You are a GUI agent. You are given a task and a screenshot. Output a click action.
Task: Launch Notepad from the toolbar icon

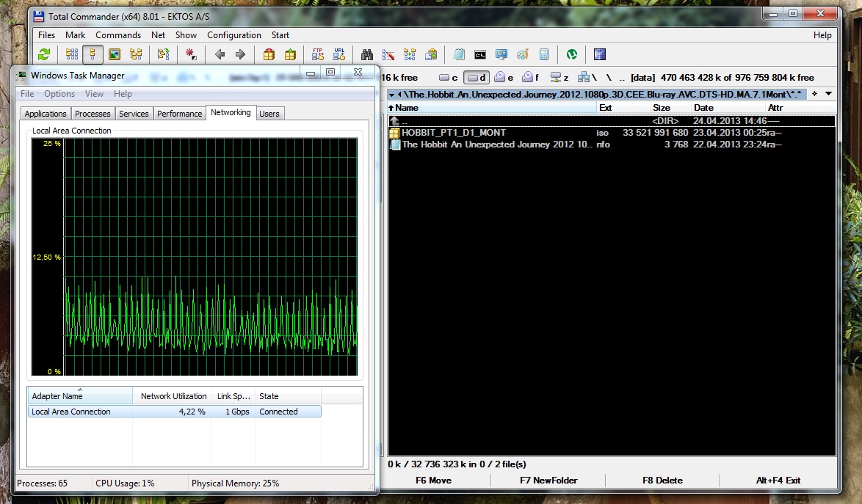459,54
